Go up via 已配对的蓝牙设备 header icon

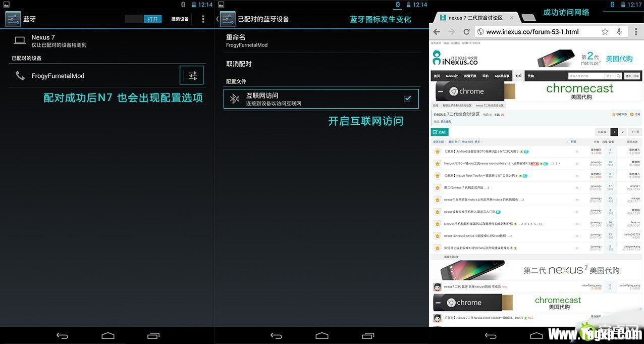(x=227, y=19)
